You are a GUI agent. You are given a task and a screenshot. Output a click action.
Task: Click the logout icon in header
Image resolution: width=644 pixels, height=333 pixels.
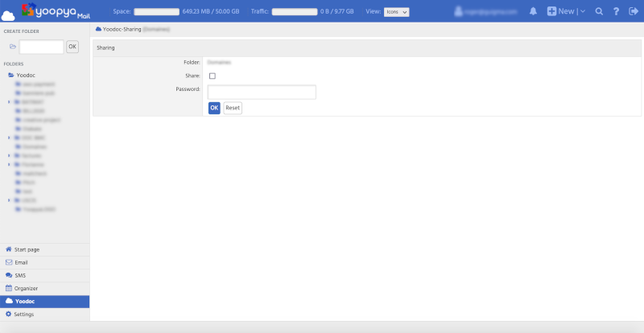coord(633,11)
